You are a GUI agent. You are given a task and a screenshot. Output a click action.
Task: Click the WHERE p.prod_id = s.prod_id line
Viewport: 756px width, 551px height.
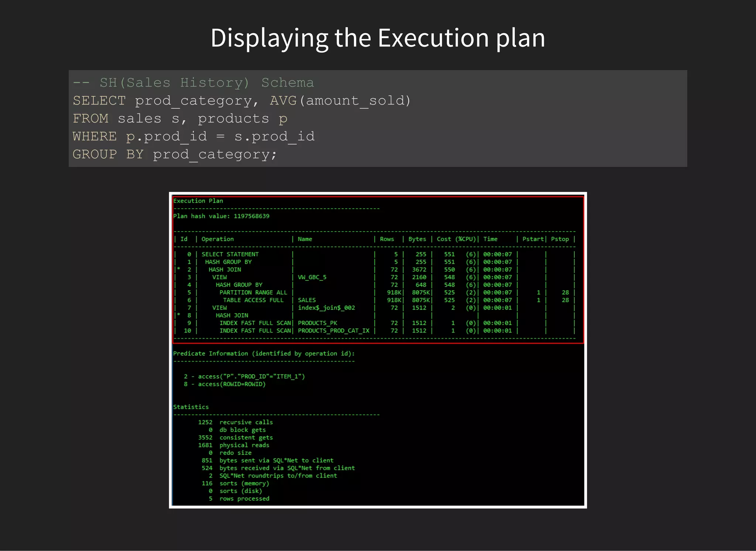click(194, 137)
